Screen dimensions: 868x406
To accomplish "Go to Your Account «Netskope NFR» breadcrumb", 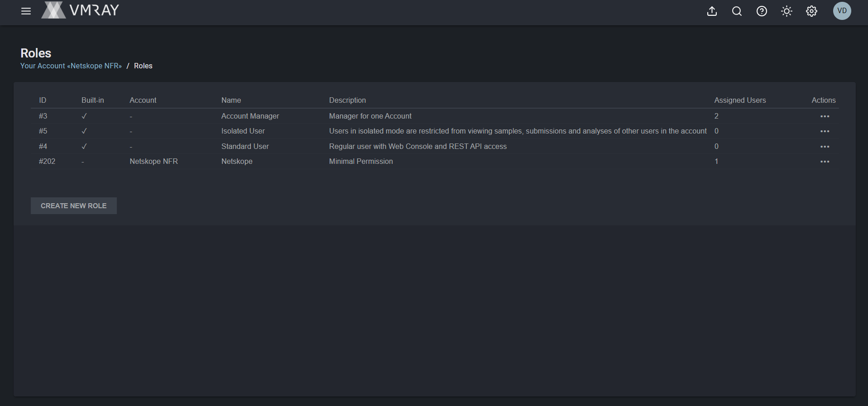I will [x=71, y=66].
